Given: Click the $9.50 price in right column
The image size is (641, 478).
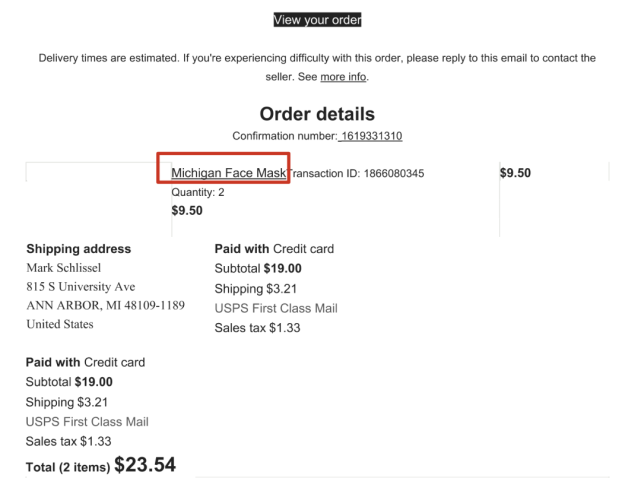Looking at the screenshot, I should click(515, 173).
